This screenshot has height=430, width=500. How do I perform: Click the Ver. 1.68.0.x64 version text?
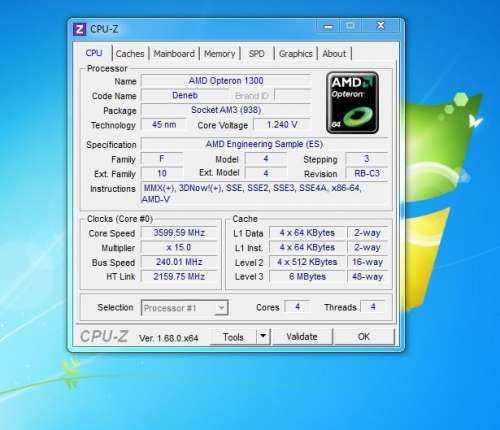[x=169, y=338]
